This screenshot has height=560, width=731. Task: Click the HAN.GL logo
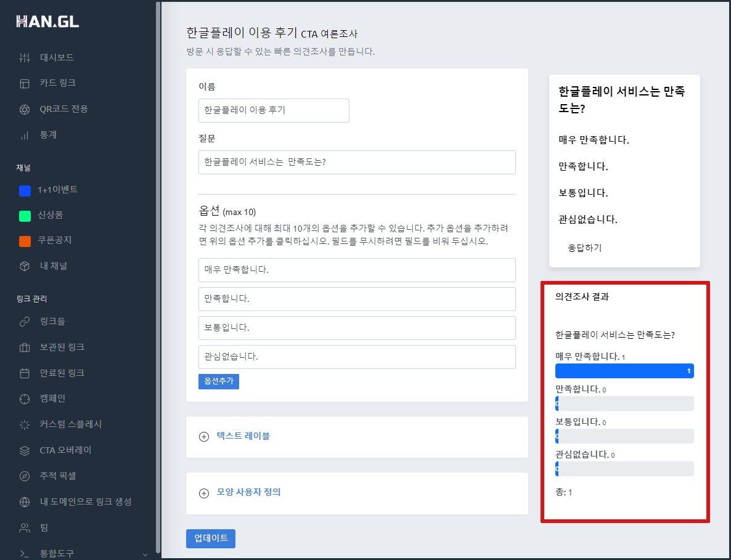click(47, 22)
